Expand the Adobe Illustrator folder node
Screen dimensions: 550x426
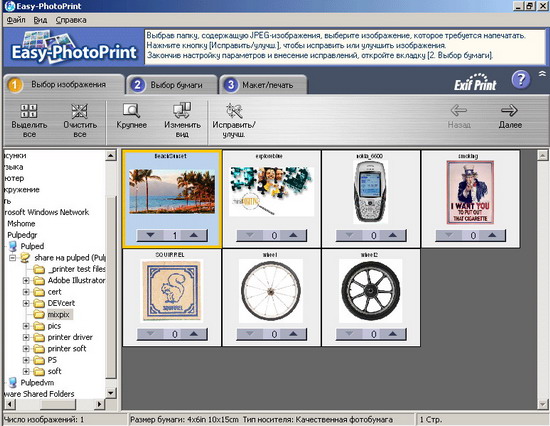click(x=26, y=280)
